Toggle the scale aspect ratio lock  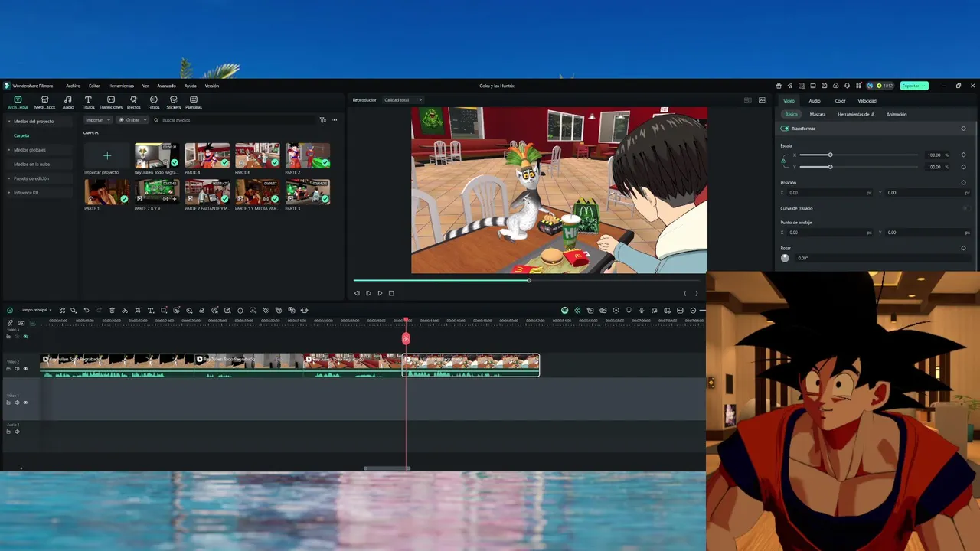tap(783, 161)
